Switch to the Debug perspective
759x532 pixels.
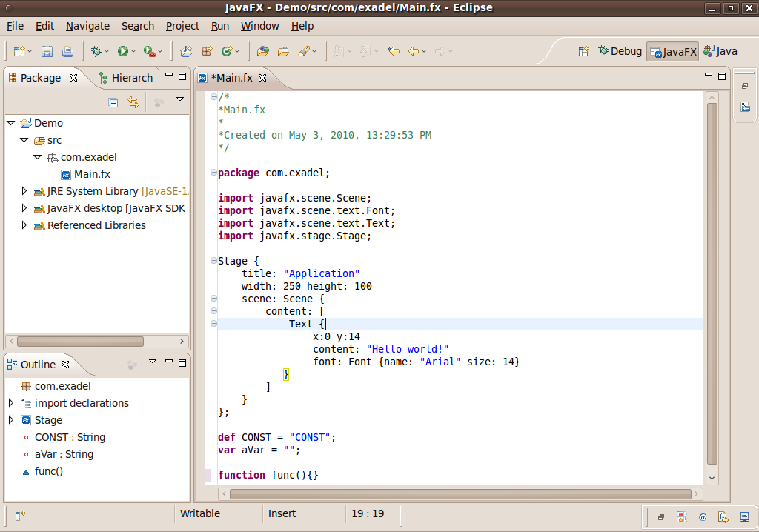pos(619,51)
